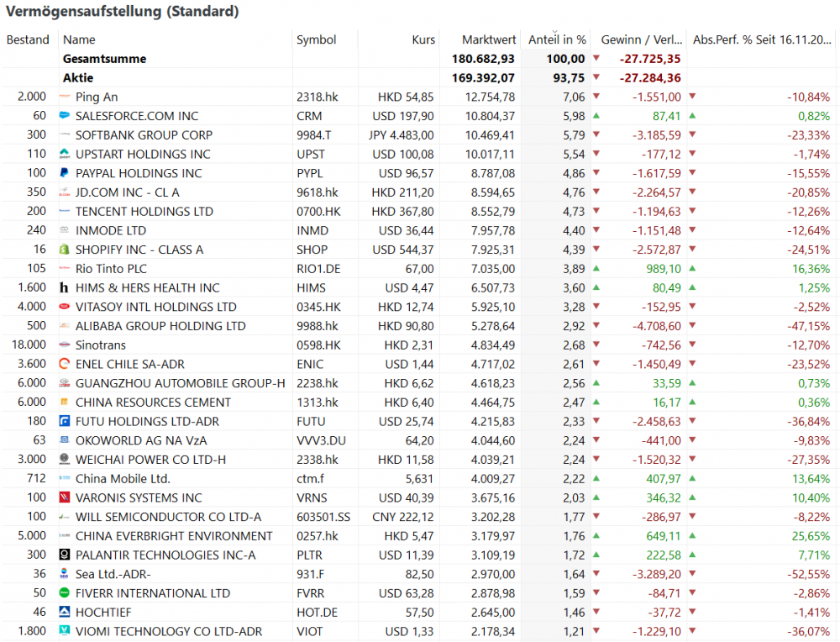Click the symbol ctm.f

click(x=310, y=479)
